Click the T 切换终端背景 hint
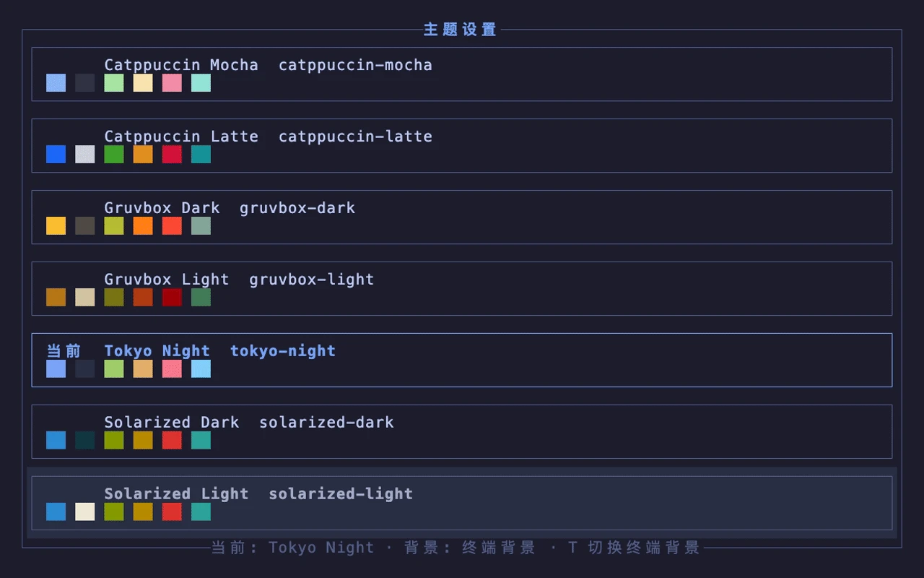 [x=634, y=548]
